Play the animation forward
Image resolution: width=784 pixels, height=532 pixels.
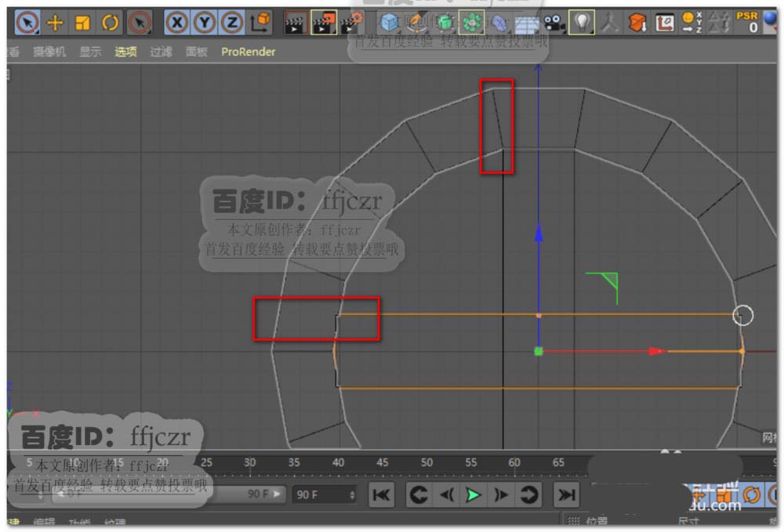pos(473,495)
